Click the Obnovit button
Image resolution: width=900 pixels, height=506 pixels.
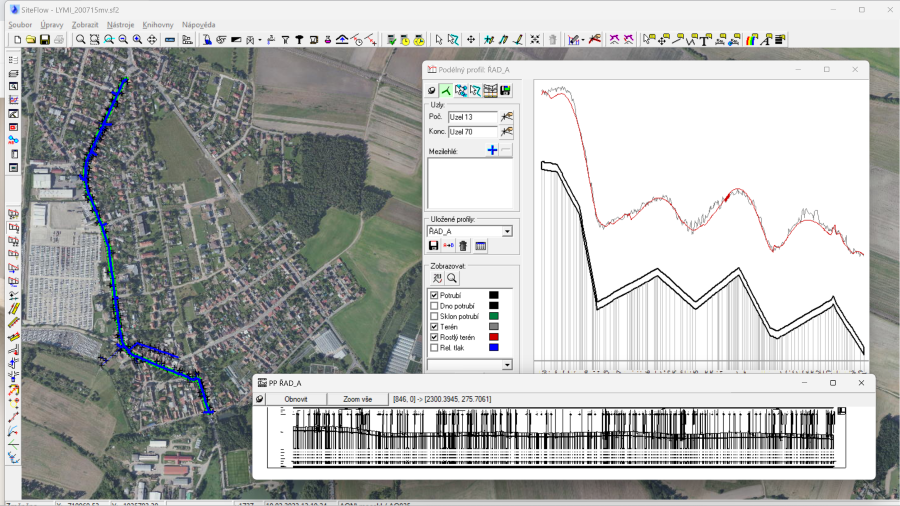click(x=296, y=399)
